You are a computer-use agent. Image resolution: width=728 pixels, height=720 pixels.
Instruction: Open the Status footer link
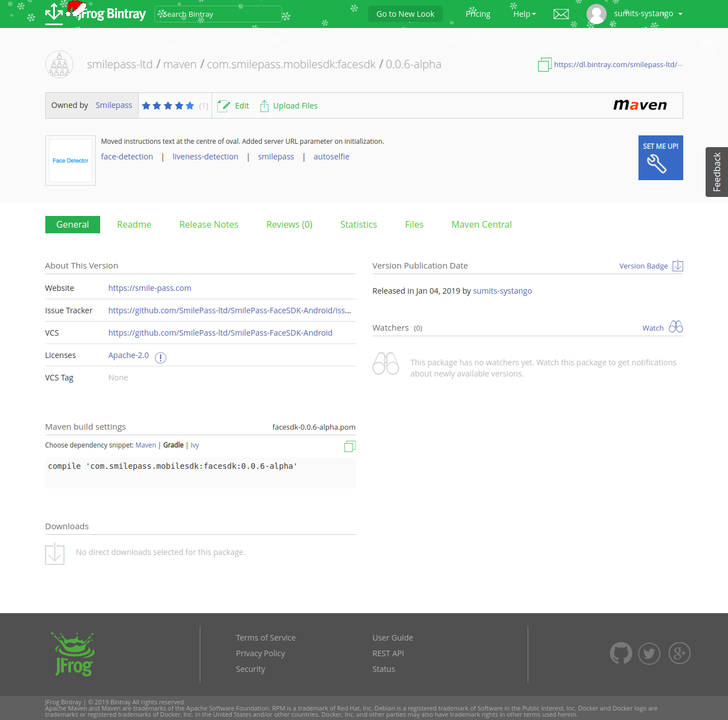[384, 669]
